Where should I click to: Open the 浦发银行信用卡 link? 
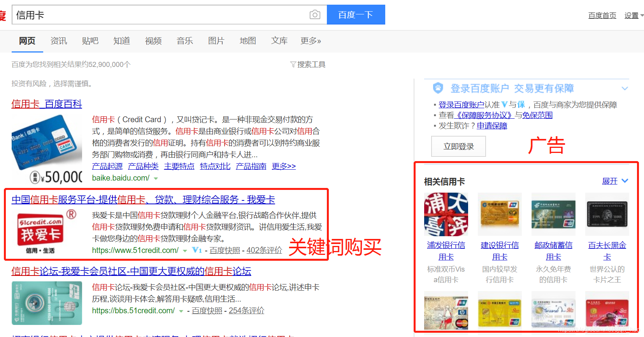point(446,251)
